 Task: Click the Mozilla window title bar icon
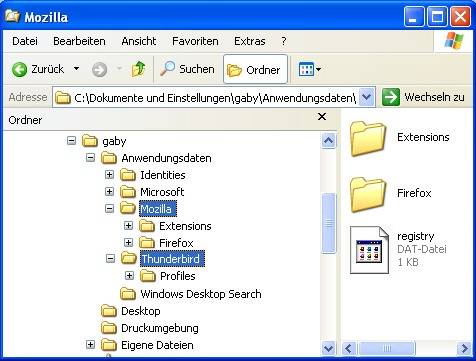pos(12,16)
